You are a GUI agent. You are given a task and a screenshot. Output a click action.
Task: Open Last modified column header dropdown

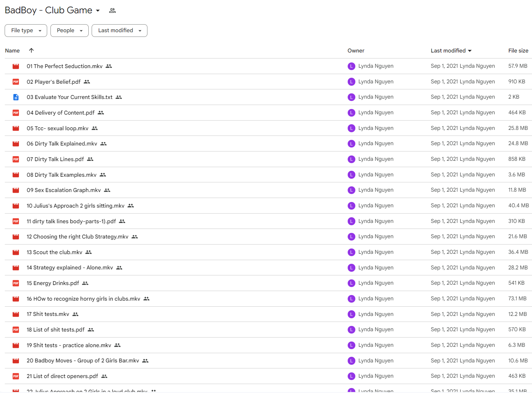point(470,51)
